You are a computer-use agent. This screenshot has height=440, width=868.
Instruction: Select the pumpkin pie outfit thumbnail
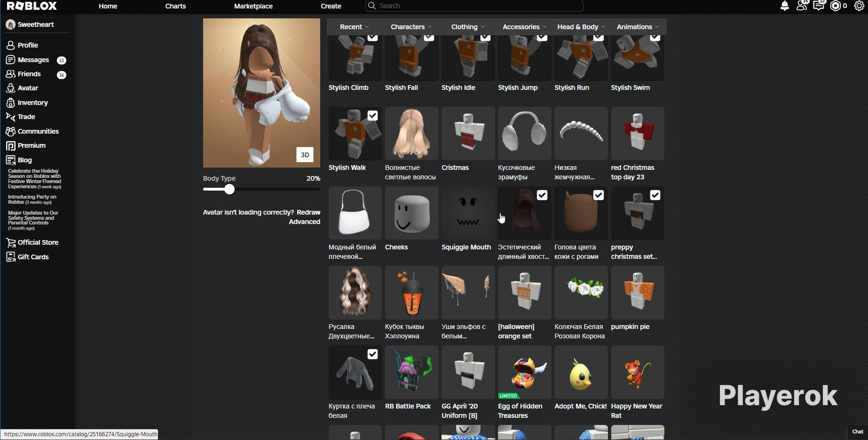[x=637, y=292]
